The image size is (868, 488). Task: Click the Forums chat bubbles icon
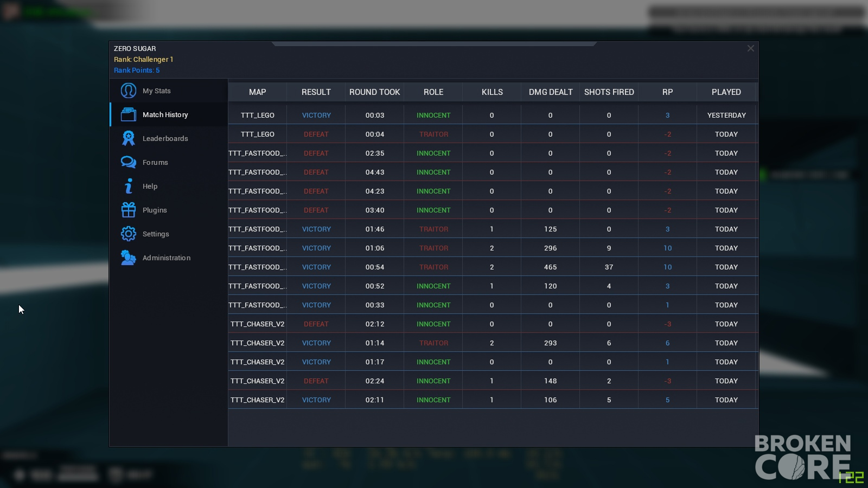point(129,162)
